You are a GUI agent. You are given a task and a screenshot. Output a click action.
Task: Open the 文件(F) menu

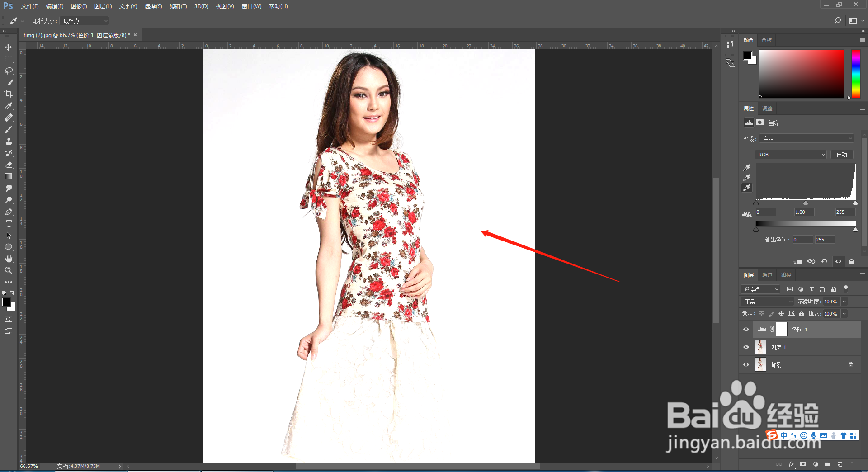click(29, 6)
